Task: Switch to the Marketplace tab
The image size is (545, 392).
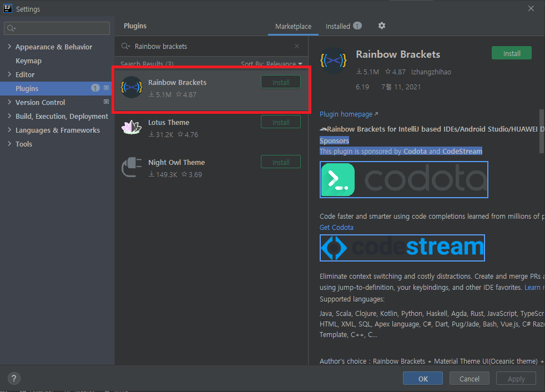Action: click(293, 27)
